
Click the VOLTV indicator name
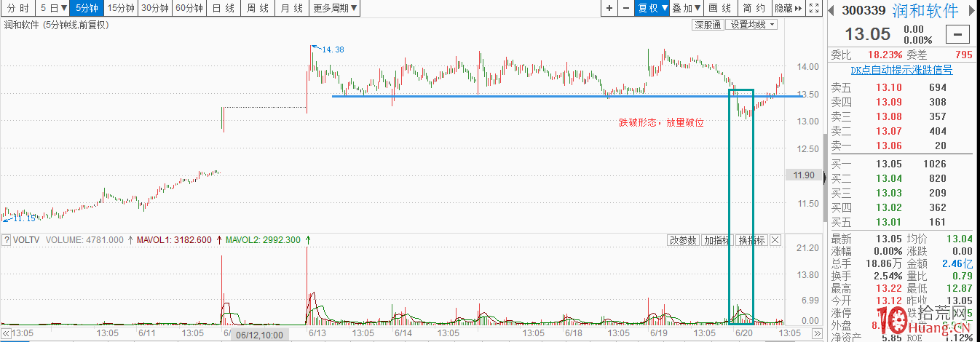[x=27, y=239]
